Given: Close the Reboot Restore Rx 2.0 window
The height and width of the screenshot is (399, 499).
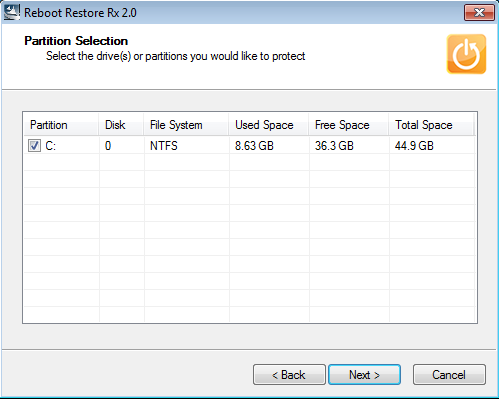Looking at the screenshot, I should pyautogui.click(x=479, y=13).
